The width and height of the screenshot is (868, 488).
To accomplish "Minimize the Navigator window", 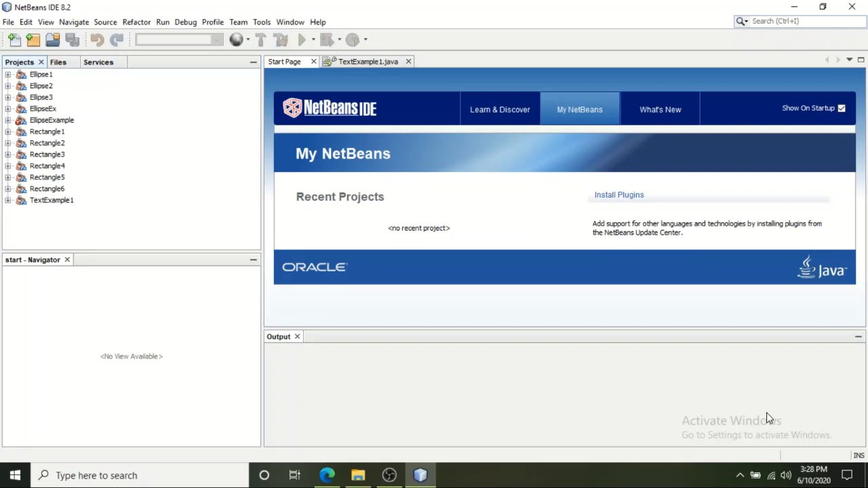I will 253,260.
